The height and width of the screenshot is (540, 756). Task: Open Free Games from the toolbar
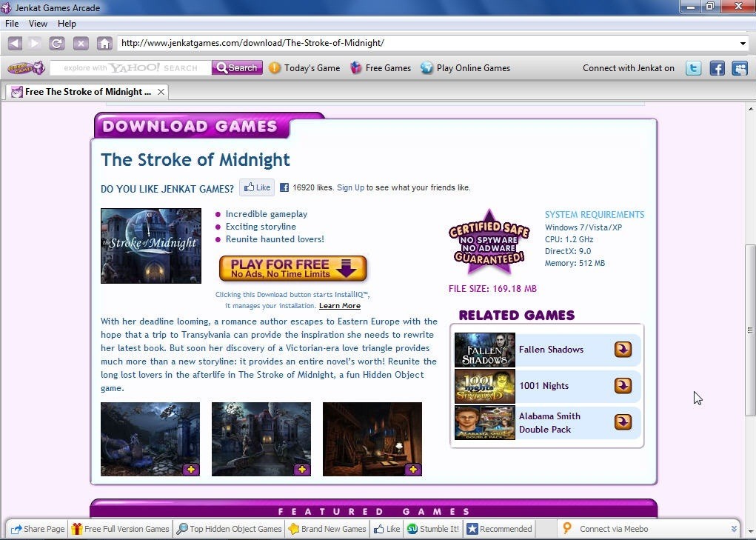pyautogui.click(x=387, y=67)
